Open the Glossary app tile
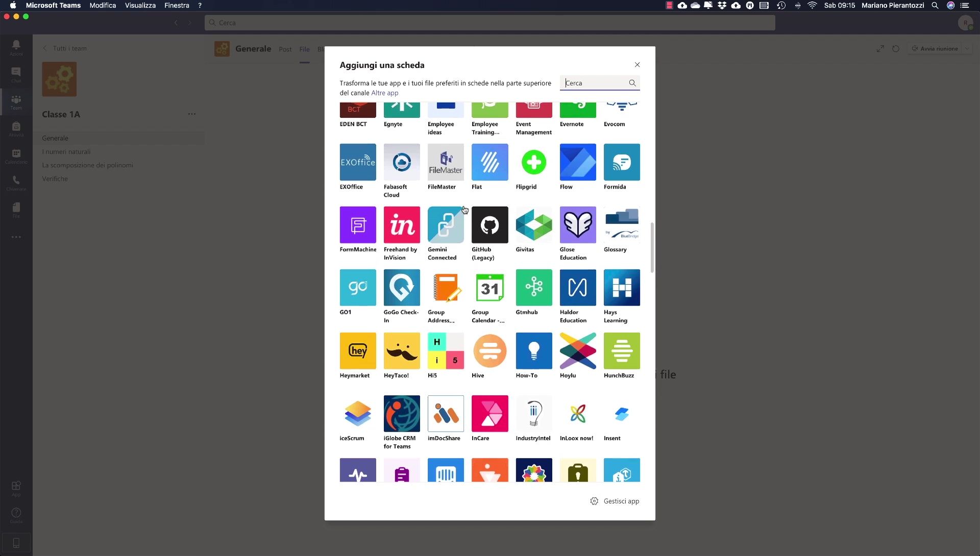Screen dimensions: 980x556 [x=622, y=225]
